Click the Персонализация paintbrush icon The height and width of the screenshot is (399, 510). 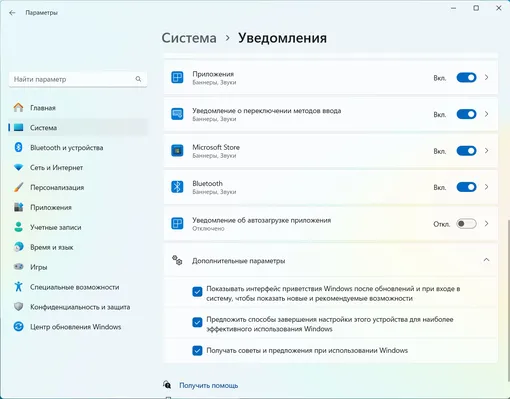[x=18, y=187]
